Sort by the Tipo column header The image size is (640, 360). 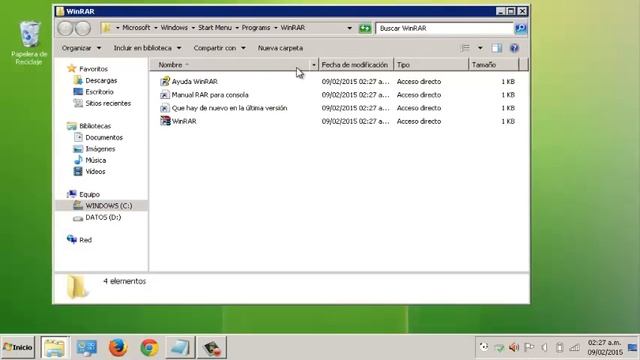click(x=431, y=64)
